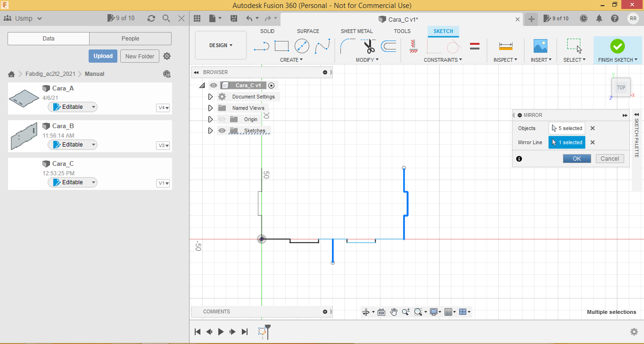Open the Cara_B thumbnail
Screen dimensions: 644x344
pos(24,136)
